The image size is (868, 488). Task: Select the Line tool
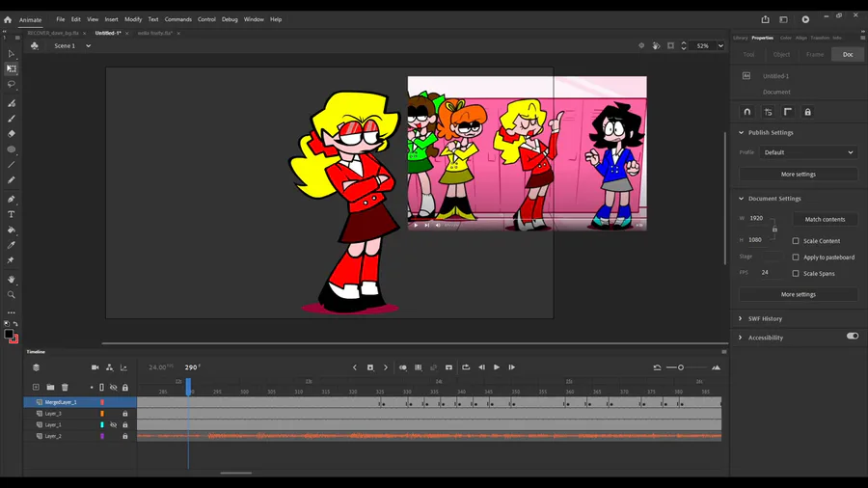(x=11, y=164)
